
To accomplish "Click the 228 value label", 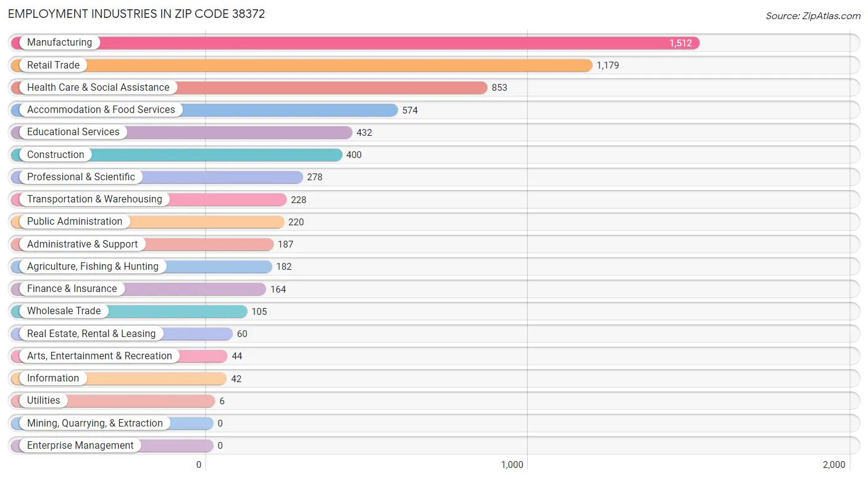I will coord(299,200).
